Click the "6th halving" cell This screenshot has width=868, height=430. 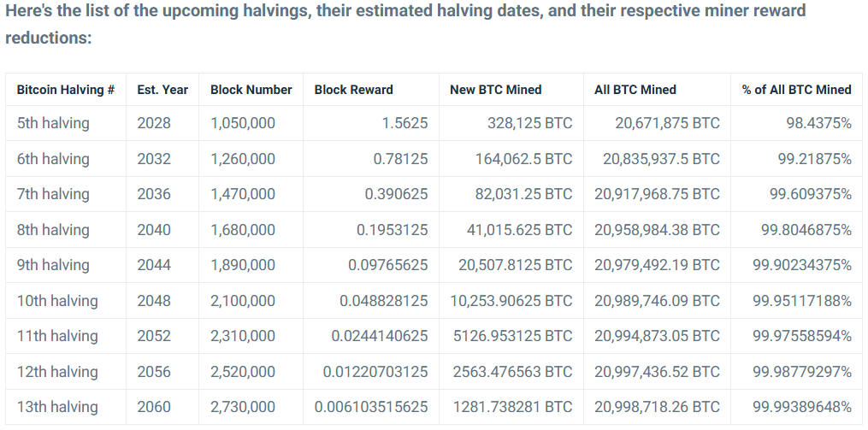pyautogui.click(x=53, y=159)
